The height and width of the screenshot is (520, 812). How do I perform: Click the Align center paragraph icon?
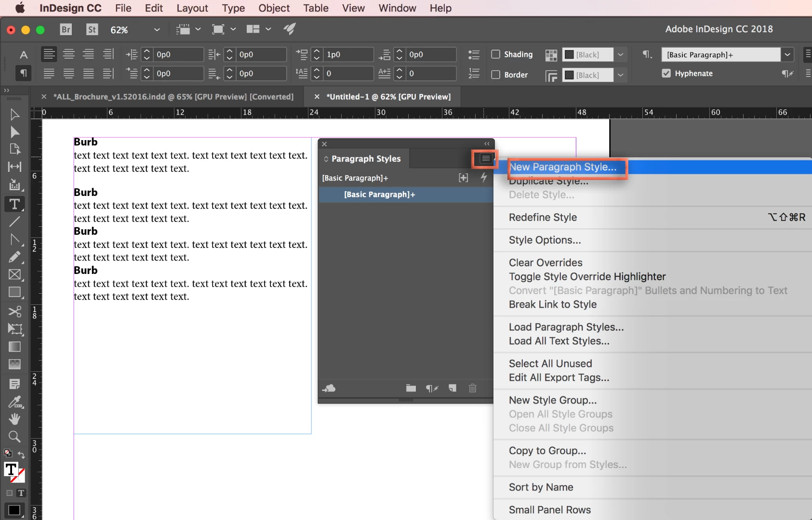tap(69, 54)
